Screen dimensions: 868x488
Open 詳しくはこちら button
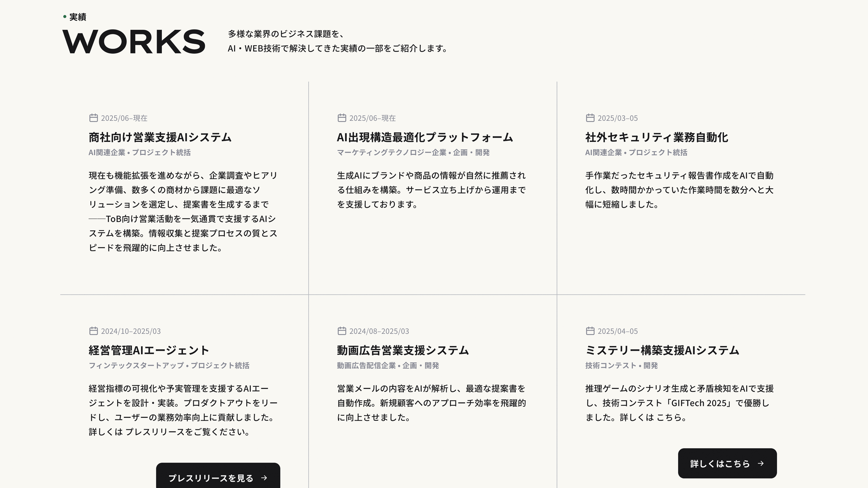(727, 463)
